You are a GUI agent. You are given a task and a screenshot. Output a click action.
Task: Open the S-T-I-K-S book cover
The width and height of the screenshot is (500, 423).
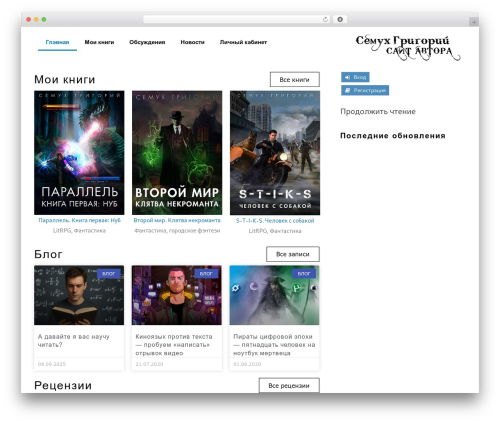275,153
